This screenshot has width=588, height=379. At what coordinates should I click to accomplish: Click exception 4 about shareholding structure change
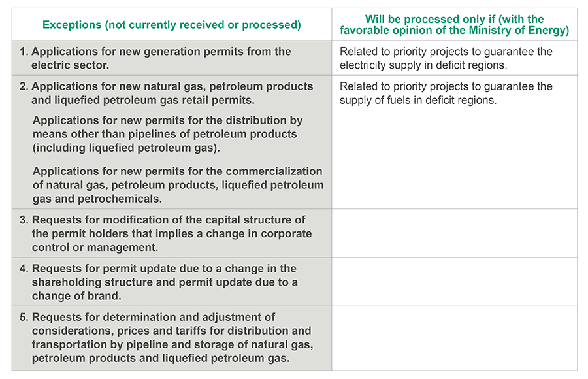(164, 282)
